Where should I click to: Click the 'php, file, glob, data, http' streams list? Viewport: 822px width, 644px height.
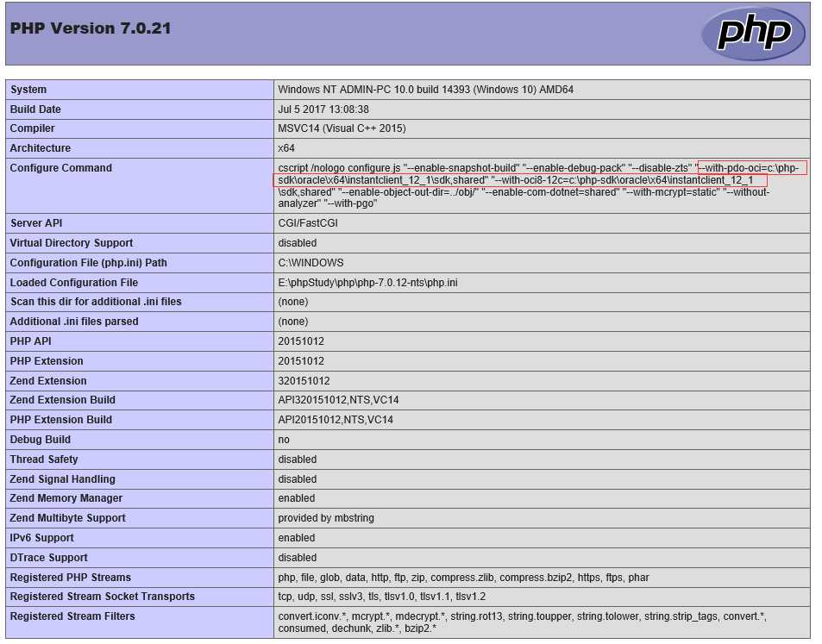click(x=463, y=578)
